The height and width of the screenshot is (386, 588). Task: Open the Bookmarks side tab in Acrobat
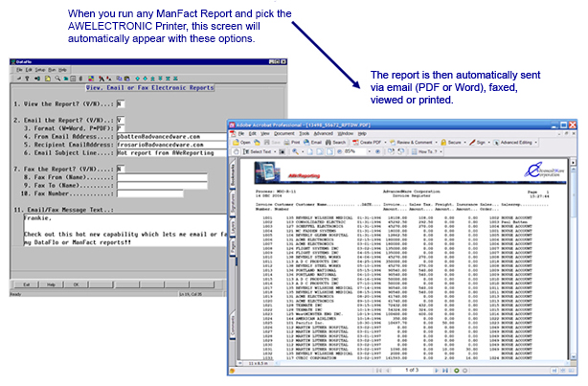(233, 175)
